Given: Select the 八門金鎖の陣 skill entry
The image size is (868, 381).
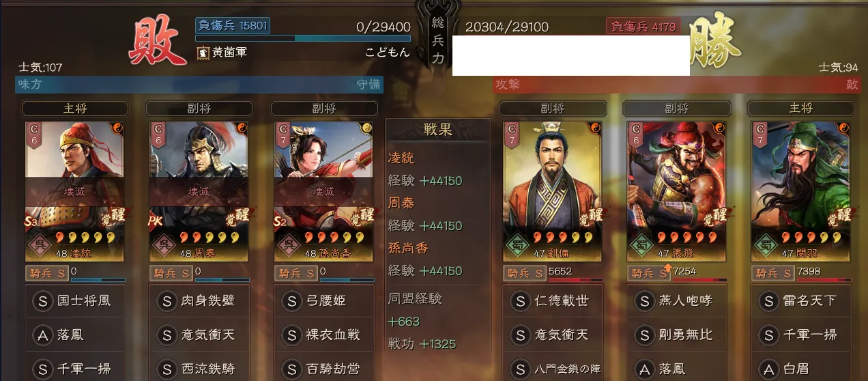Looking at the screenshot, I should pos(553,369).
